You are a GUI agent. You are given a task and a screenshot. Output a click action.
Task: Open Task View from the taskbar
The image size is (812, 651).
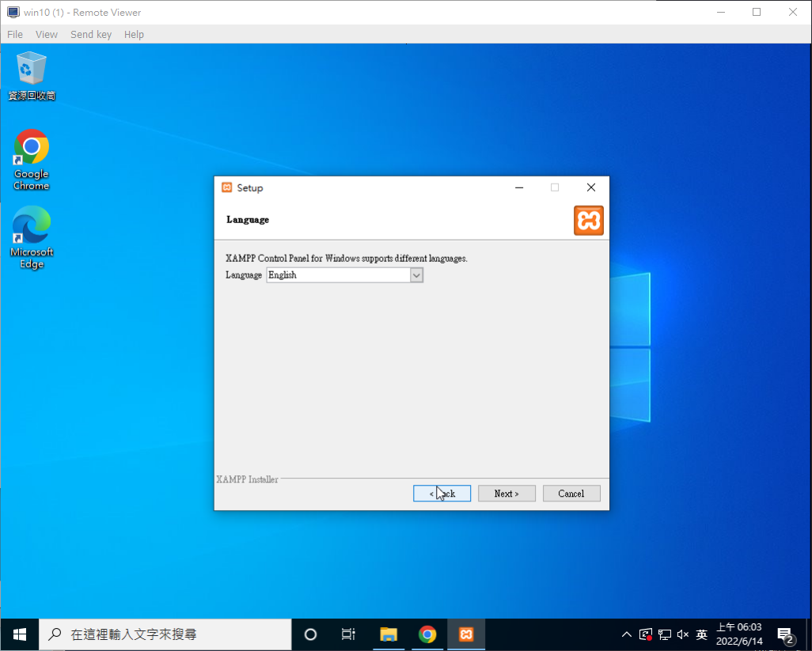348,634
